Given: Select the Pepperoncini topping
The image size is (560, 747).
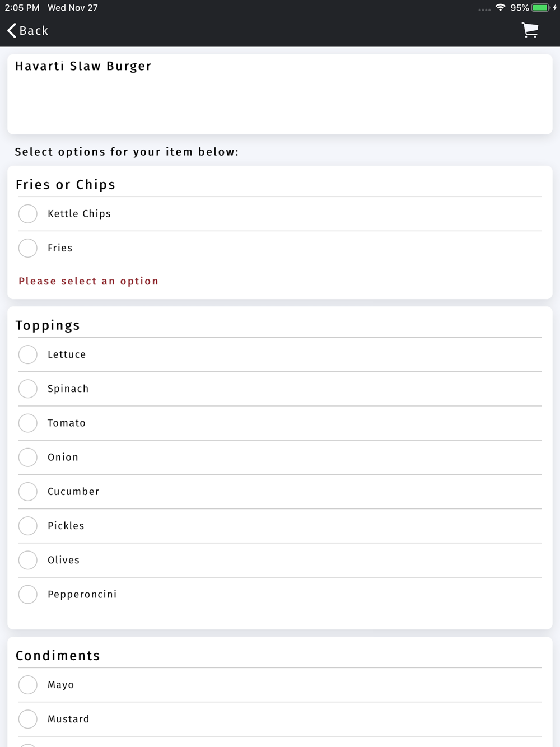Looking at the screenshot, I should pyautogui.click(x=28, y=594).
